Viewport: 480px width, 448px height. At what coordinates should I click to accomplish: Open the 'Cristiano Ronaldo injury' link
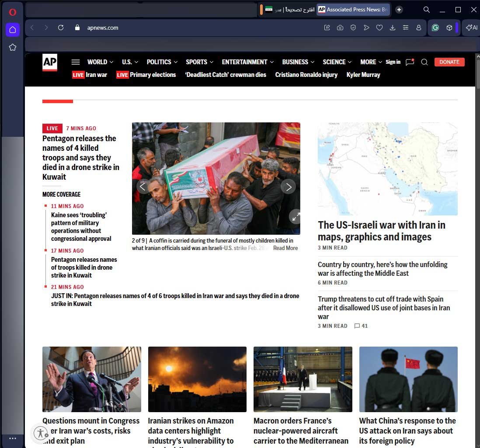click(306, 75)
